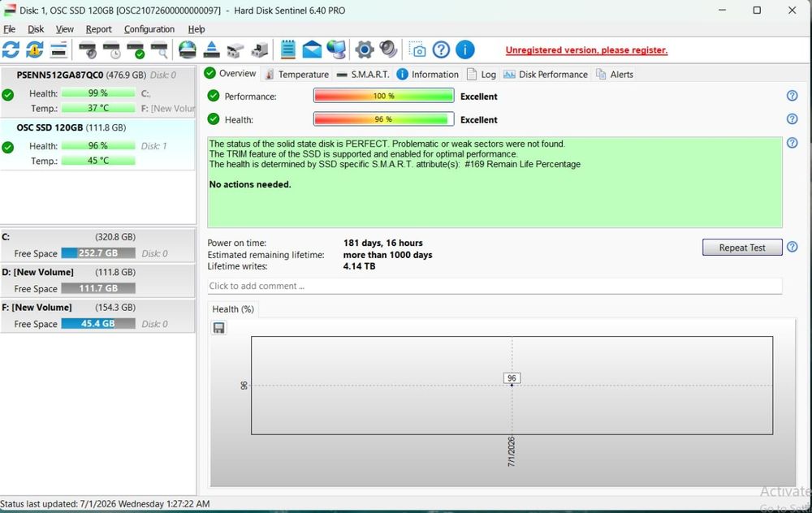
Task: Click the drive with connector toolbar icon
Action: (x=260, y=50)
